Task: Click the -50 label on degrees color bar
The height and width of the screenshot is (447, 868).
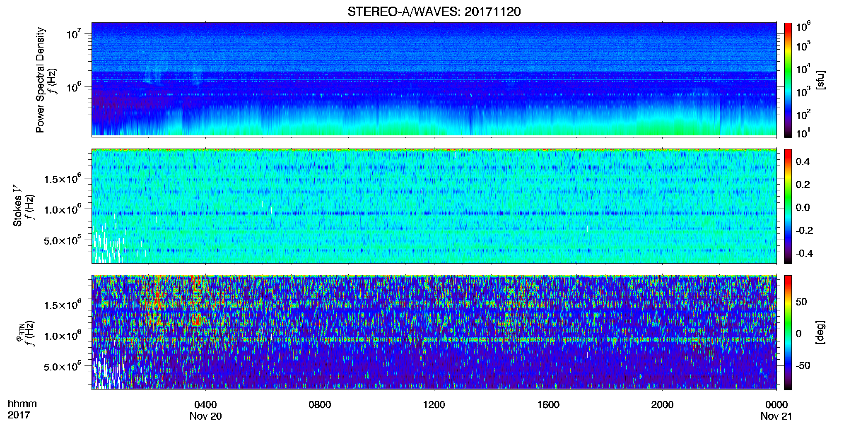Action: [x=803, y=366]
